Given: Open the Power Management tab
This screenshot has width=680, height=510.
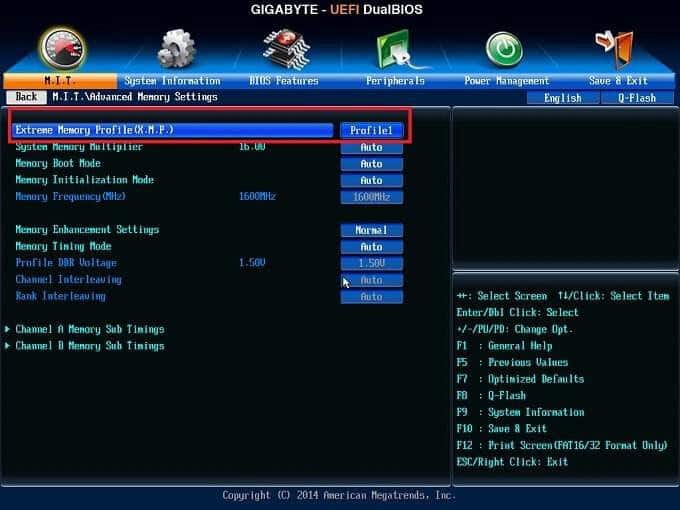Looking at the screenshot, I should [506, 81].
